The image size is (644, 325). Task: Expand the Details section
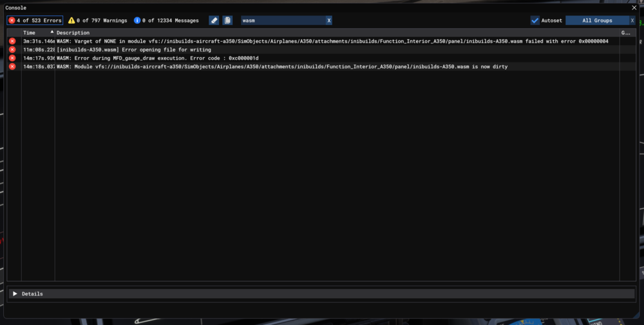pos(15,293)
